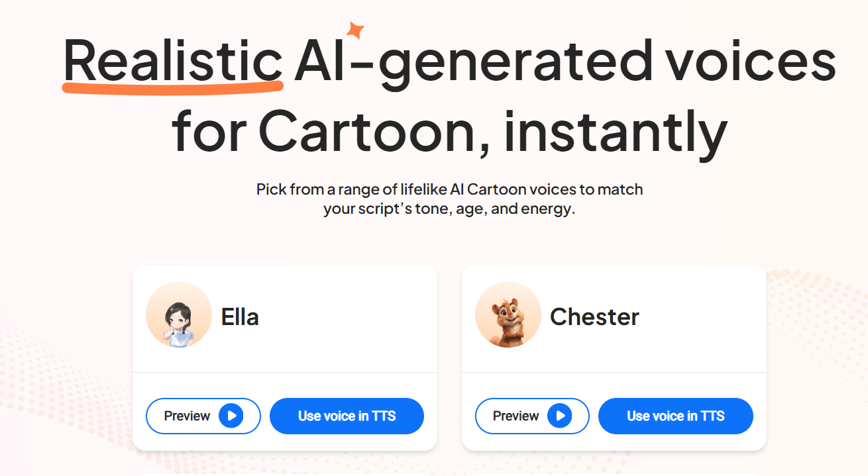The width and height of the screenshot is (868, 476).
Task: Select Chester's squirrel avatar
Action: coord(508,314)
